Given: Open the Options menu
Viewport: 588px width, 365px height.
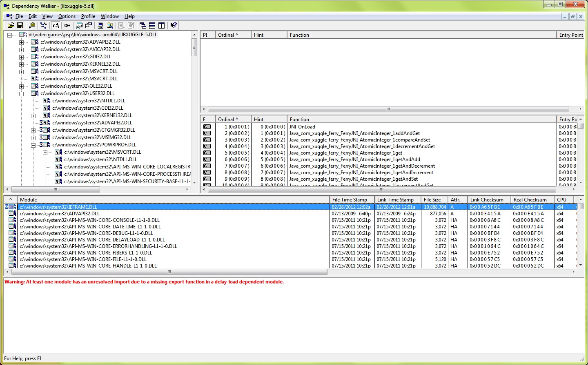Looking at the screenshot, I should (67, 16).
